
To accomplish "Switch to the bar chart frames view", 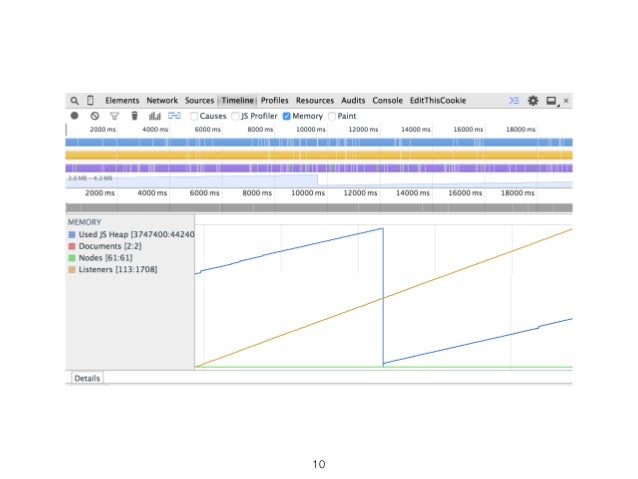I will point(155,116).
